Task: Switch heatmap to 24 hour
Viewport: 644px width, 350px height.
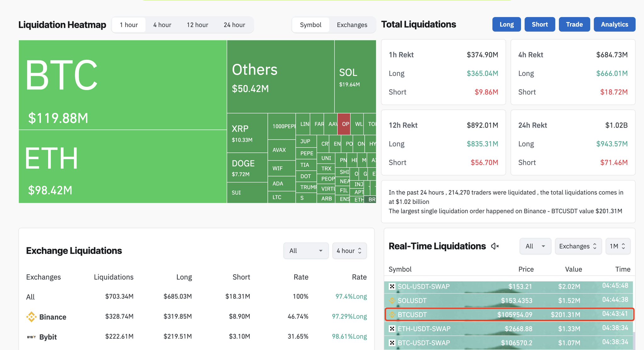Action: pos(234,25)
